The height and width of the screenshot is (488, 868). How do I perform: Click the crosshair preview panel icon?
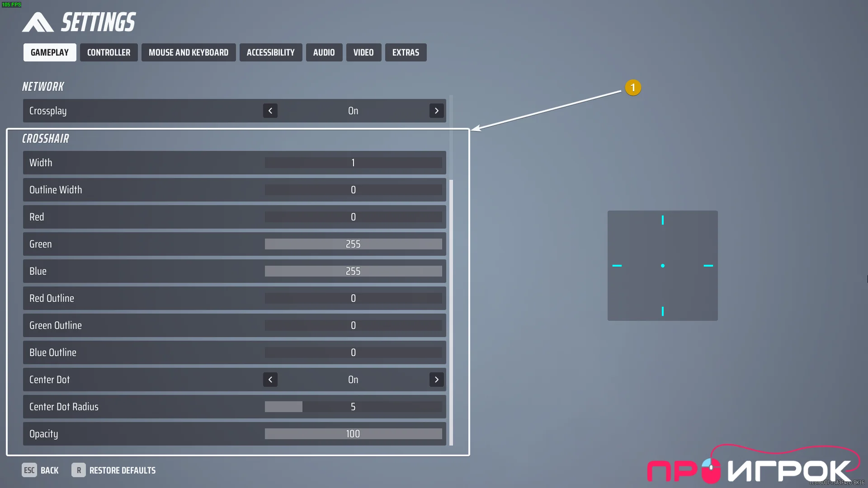(662, 266)
